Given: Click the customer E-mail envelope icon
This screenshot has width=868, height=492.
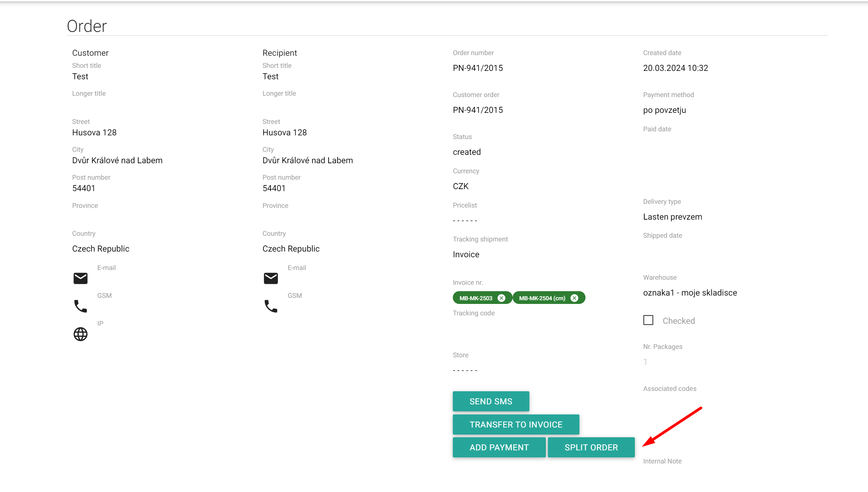Looking at the screenshot, I should [x=80, y=278].
